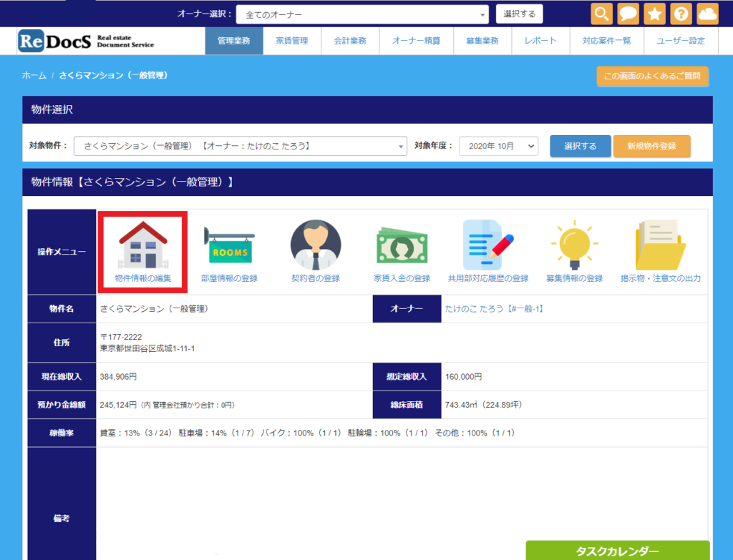The width and height of the screenshot is (733, 560).
Task: Open the 対象年度 2020年 10月 dropdown
Action: coord(499,146)
